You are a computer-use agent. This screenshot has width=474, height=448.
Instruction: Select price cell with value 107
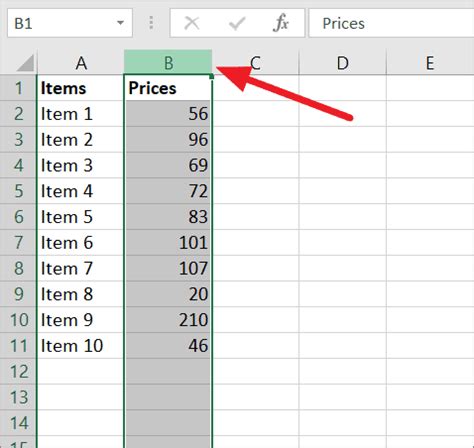click(168, 268)
